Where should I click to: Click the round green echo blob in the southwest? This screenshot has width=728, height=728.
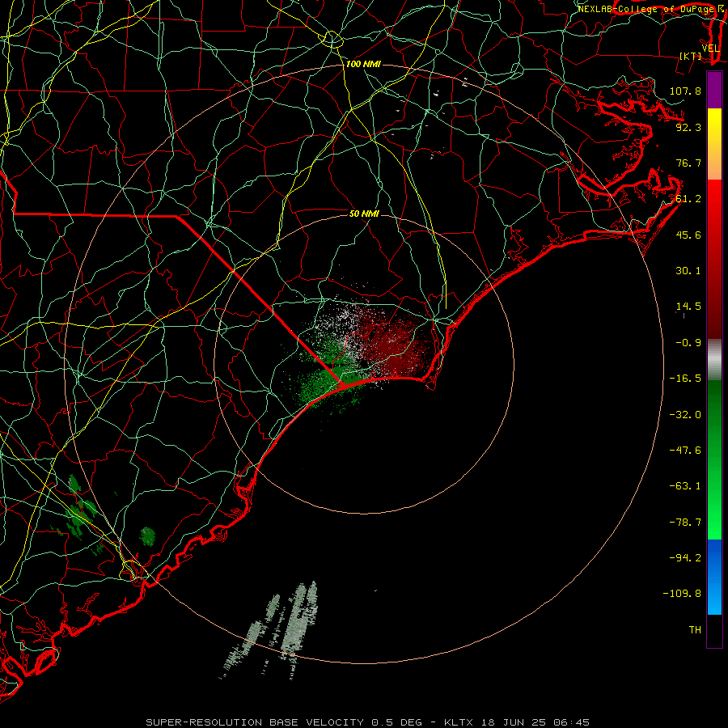tap(148, 535)
